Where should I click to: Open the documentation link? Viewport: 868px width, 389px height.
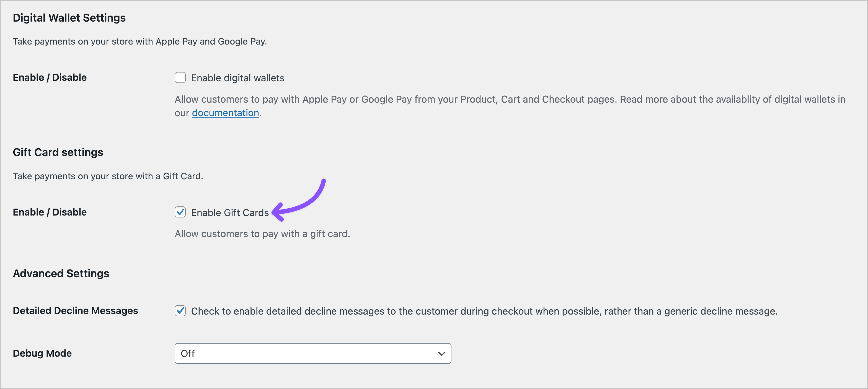pos(225,113)
